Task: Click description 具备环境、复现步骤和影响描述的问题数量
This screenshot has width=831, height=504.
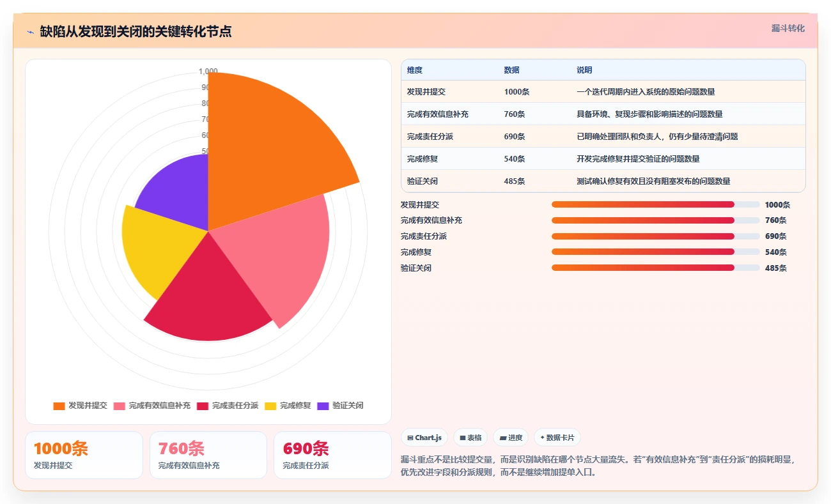Action: pyautogui.click(x=649, y=114)
